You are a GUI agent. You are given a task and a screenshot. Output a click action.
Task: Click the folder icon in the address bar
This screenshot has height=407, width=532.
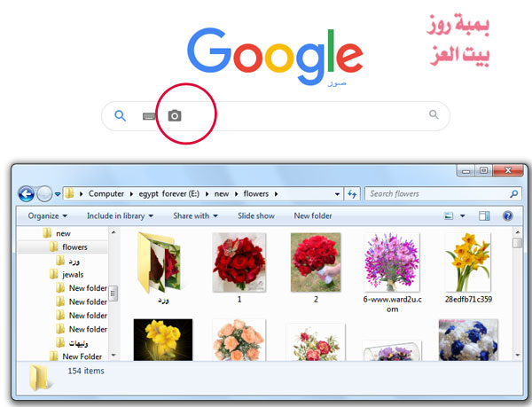(x=69, y=193)
